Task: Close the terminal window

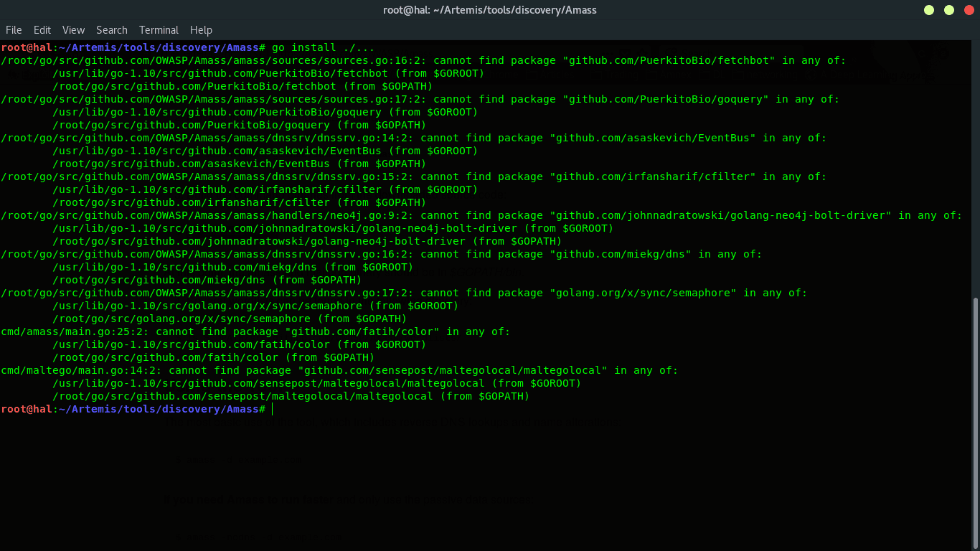Action: [x=969, y=10]
